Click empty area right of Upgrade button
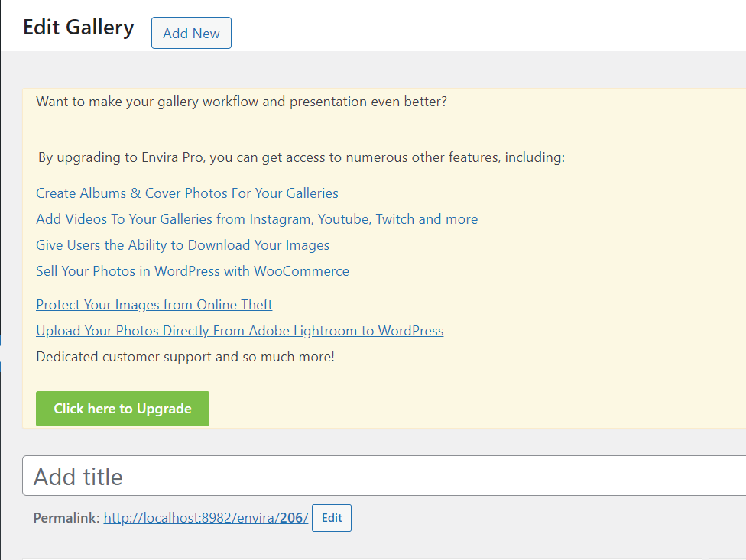This screenshot has height=560, width=746. tap(459, 409)
